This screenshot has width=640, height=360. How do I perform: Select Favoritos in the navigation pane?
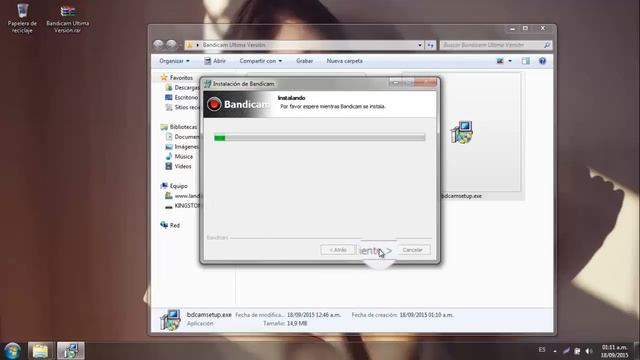[x=177, y=78]
